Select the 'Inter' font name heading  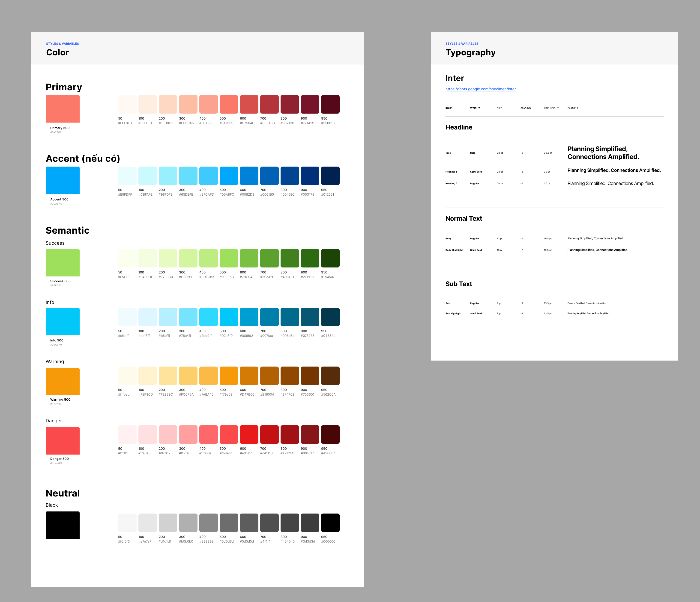tap(454, 78)
